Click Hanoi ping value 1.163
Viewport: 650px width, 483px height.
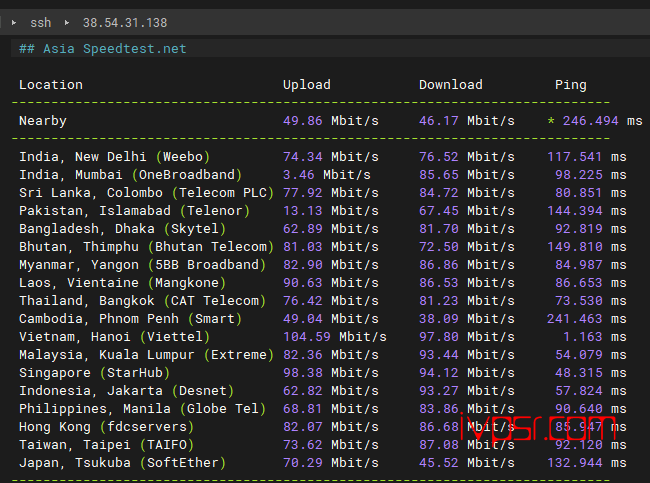[582, 337]
